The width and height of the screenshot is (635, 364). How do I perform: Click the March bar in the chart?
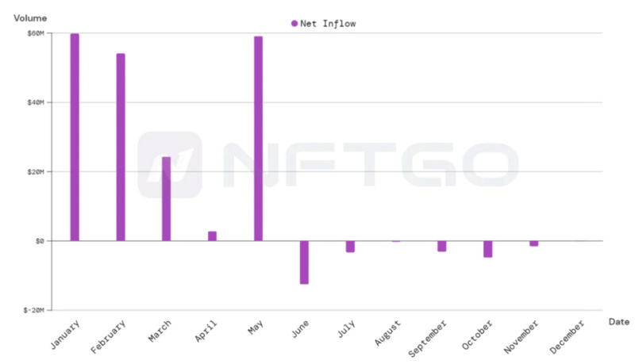pos(167,198)
